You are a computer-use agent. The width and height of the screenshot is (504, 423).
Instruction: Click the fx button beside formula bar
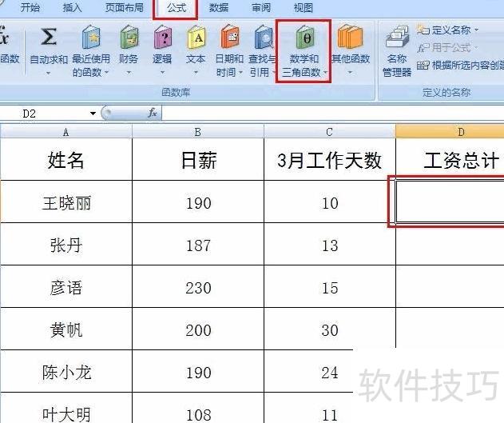tap(152, 113)
